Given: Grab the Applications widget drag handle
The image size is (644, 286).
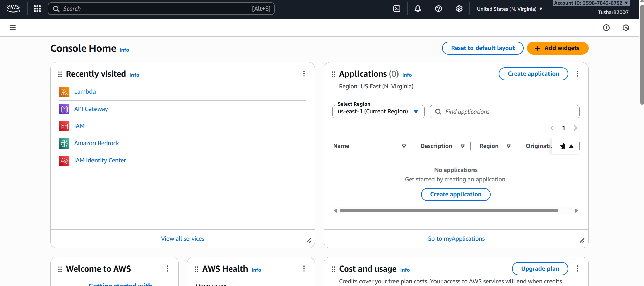Looking at the screenshot, I should [x=333, y=74].
